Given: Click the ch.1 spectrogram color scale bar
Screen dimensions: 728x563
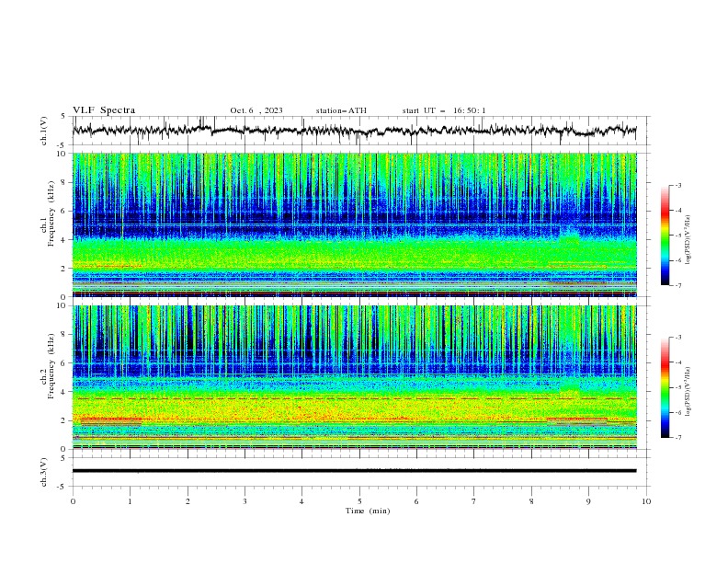Looking at the screenshot, I should coord(665,236).
